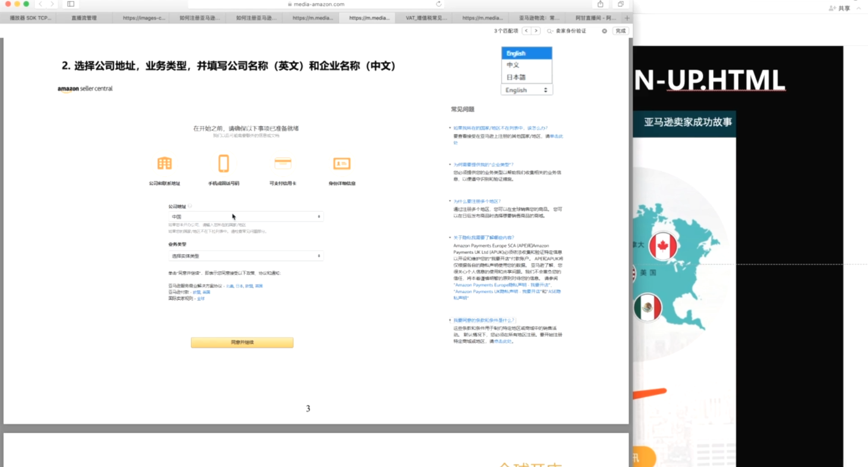The height and width of the screenshot is (467, 868).
Task: Open FAQ 关于隐私我需要了解哪些内容
Action: pyautogui.click(x=483, y=237)
